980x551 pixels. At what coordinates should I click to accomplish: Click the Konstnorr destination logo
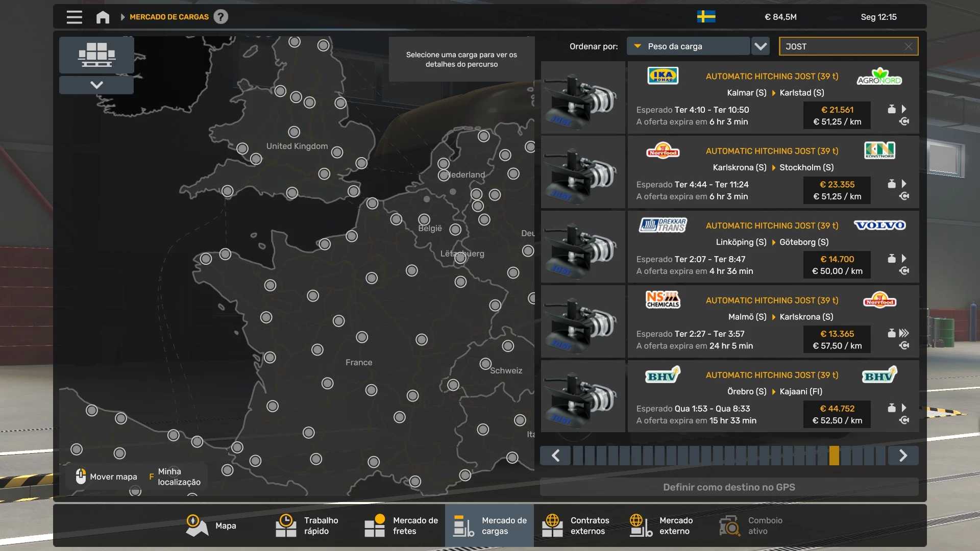click(x=879, y=151)
